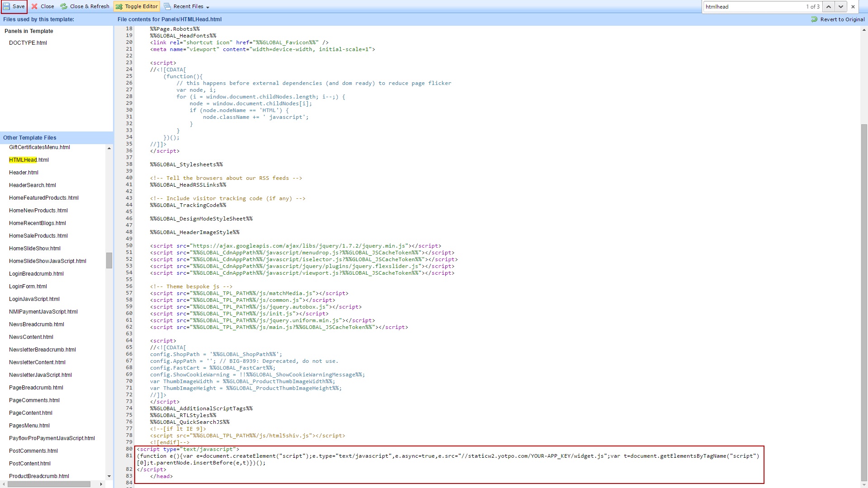Viewport: 868px width, 488px height.
Task: Open Header.html template file
Action: (24, 173)
